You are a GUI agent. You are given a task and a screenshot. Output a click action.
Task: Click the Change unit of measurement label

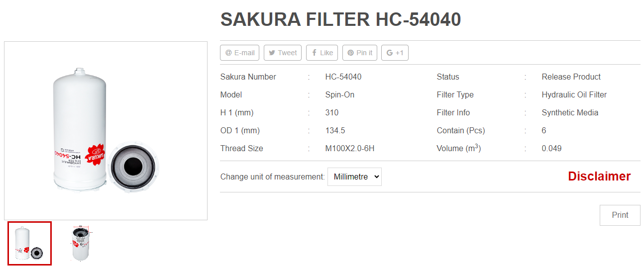(272, 177)
